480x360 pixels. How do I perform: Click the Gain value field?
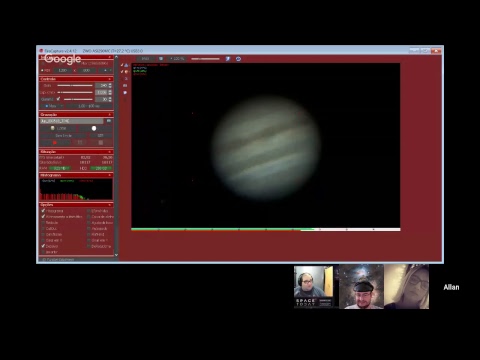pos(102,86)
